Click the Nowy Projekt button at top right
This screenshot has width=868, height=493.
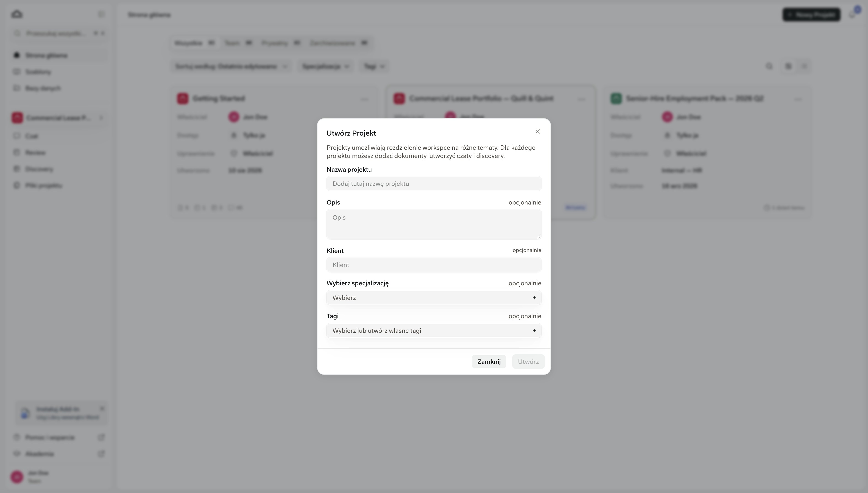tap(811, 15)
